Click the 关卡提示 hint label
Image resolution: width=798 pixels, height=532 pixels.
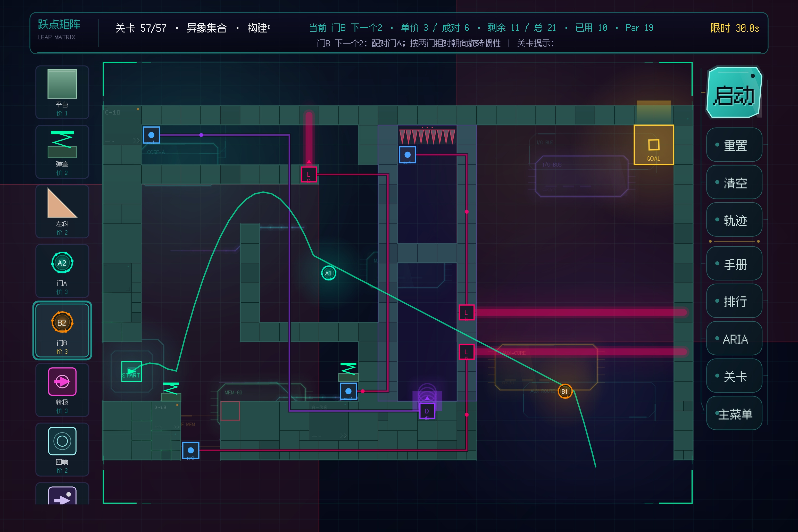tap(535, 43)
